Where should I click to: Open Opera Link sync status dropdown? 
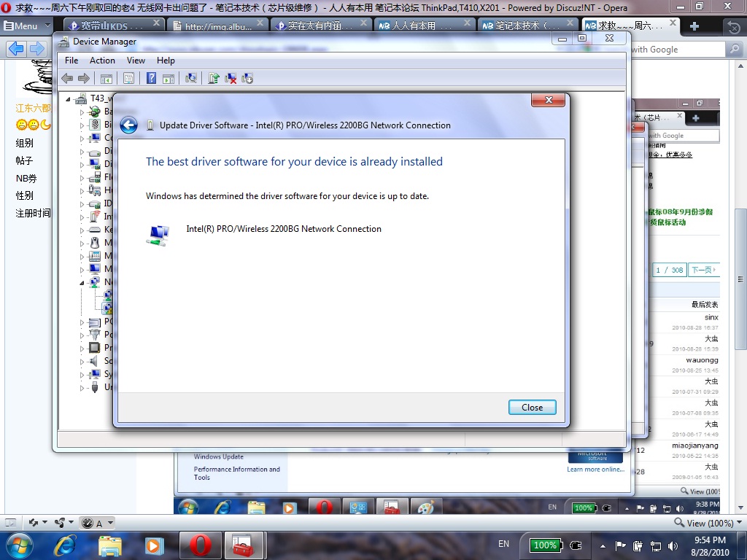coord(38,523)
